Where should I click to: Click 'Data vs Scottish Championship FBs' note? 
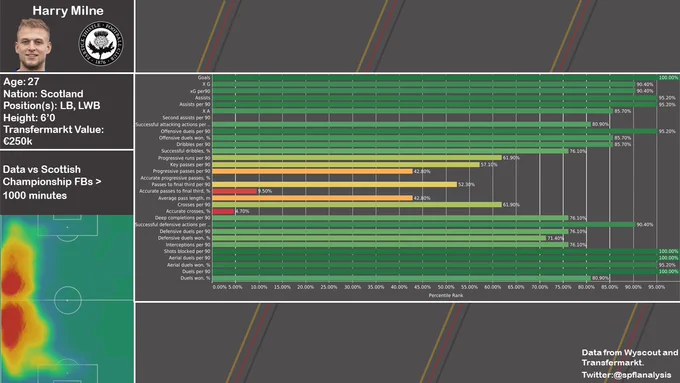point(52,182)
